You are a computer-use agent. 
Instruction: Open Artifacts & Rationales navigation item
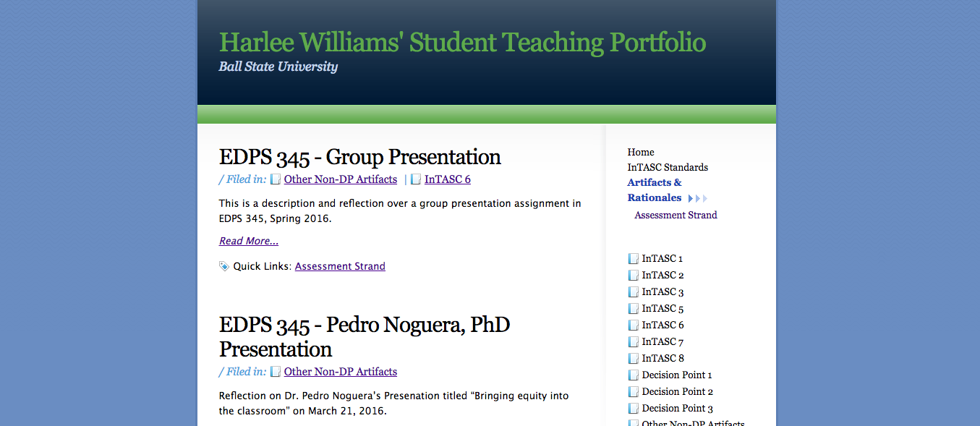(655, 189)
